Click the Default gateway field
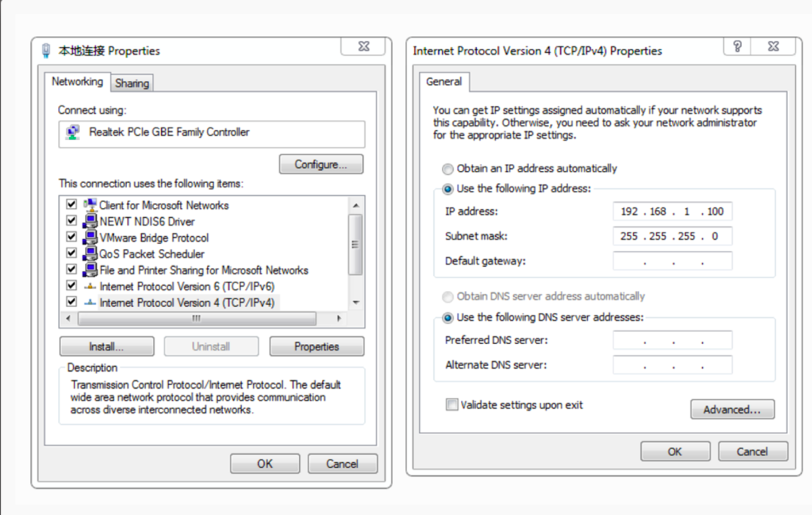812x515 pixels. point(672,261)
